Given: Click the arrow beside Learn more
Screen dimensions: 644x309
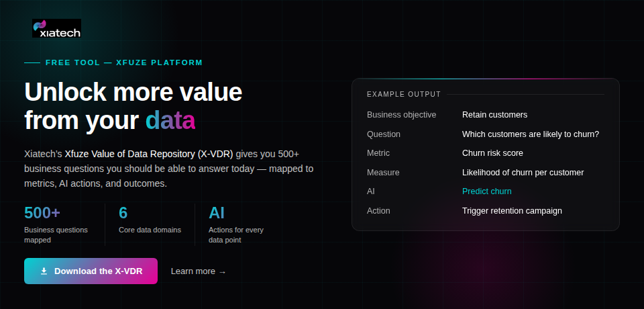Looking at the screenshot, I should (x=223, y=272).
